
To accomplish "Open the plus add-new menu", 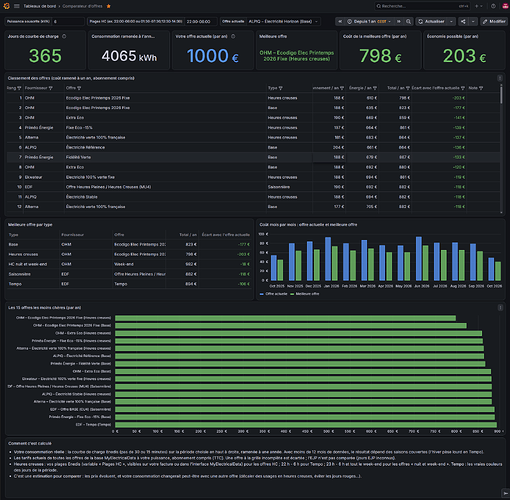I will pos(478,6).
